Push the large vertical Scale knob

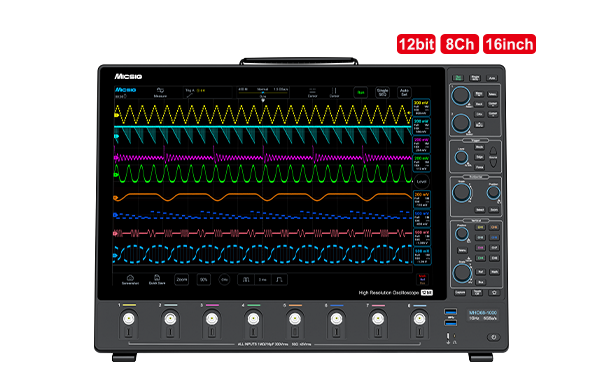(462, 273)
